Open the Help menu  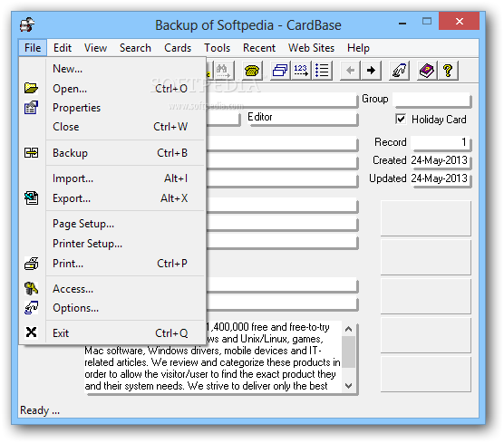pos(358,48)
